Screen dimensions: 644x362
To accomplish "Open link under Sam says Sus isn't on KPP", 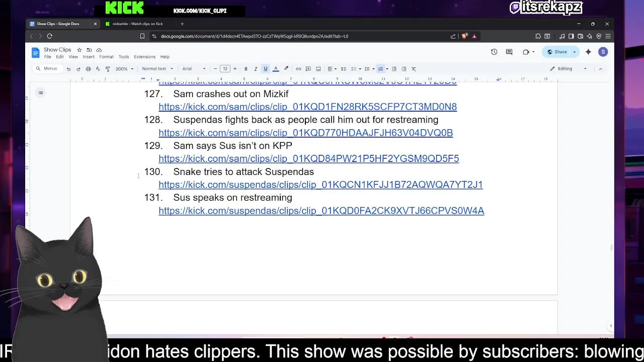I will 308,158.
